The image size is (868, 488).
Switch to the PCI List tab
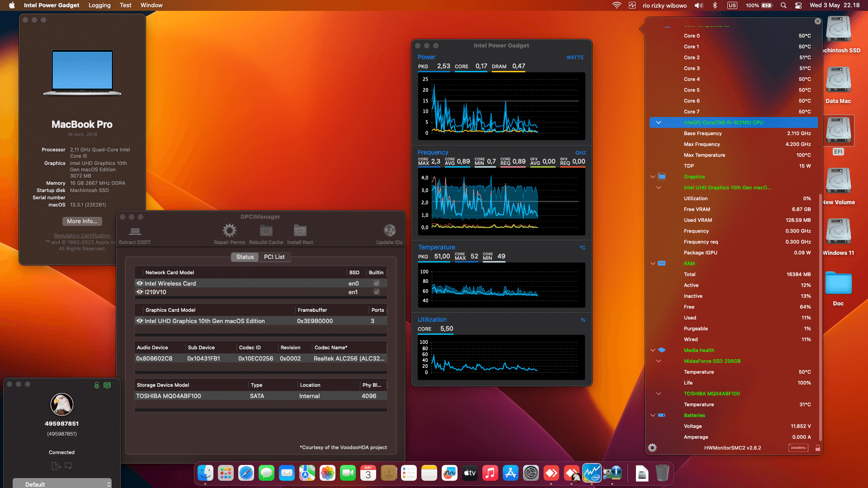coord(274,257)
